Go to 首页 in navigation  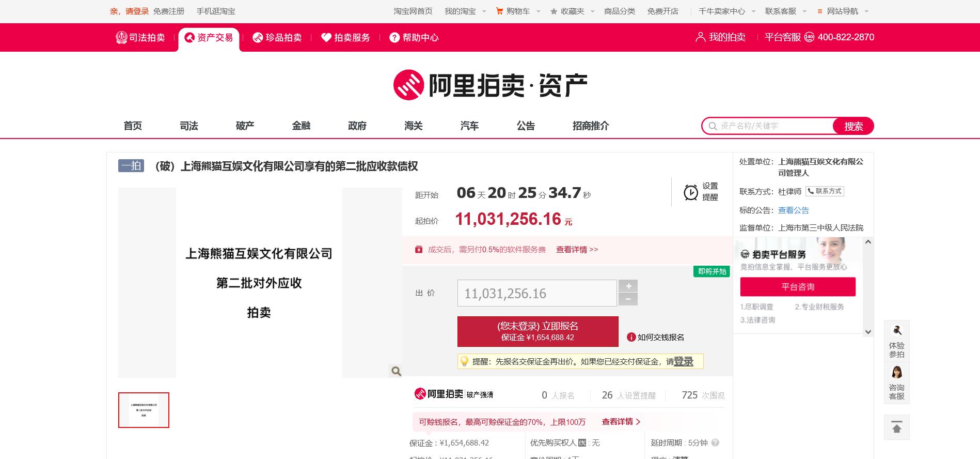[x=133, y=126]
